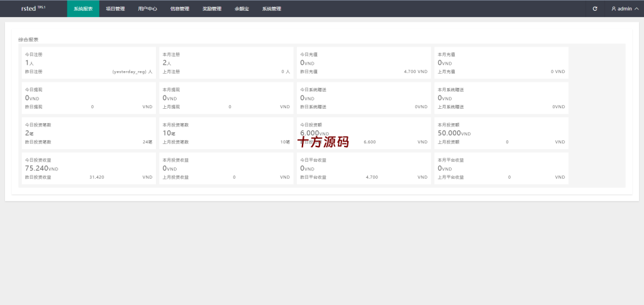
Task: Click the 本月平台收益 label
Action: [450, 160]
